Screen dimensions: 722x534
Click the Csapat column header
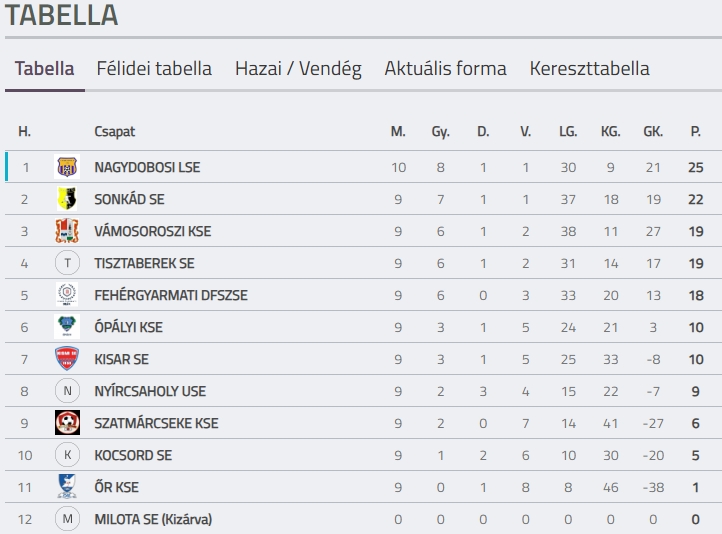tap(114, 132)
